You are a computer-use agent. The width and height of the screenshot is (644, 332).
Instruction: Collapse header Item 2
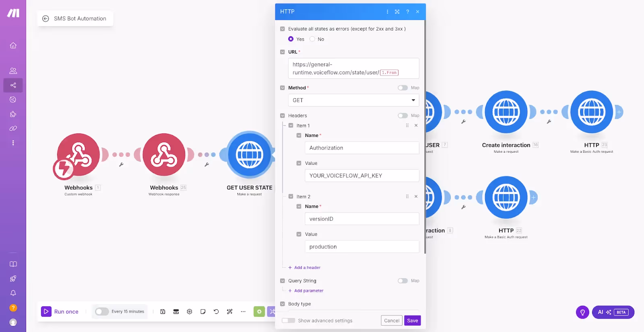click(291, 197)
